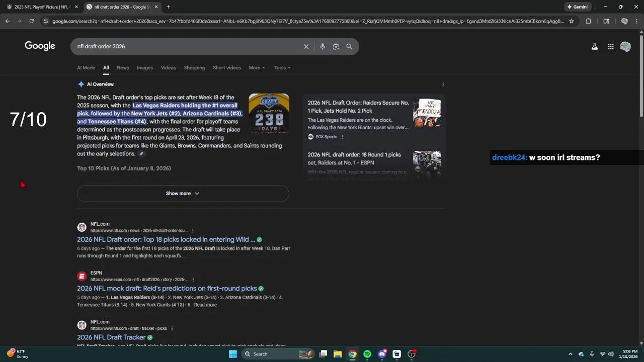Open the 2026 NFL Draft Tracker result
The height and width of the screenshot is (362, 644).
pos(111,337)
